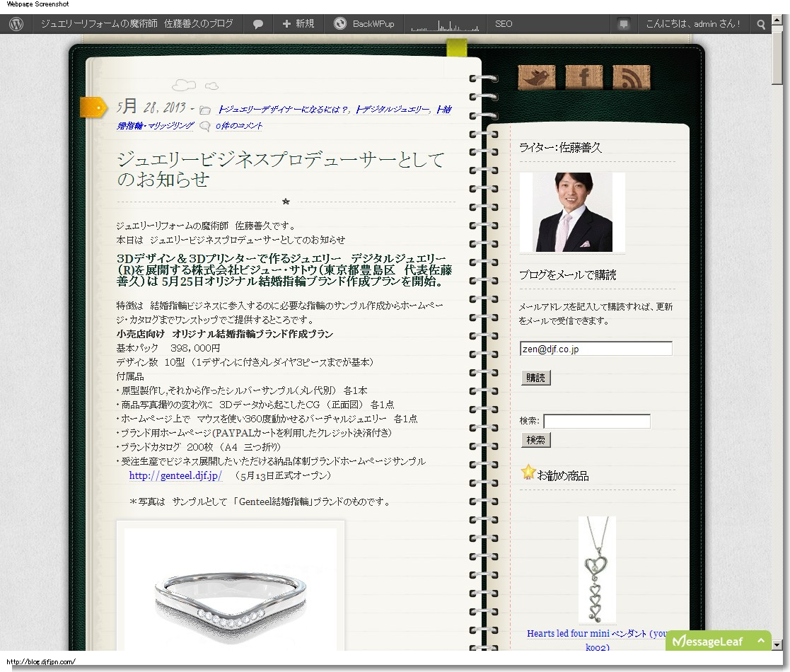790x672 pixels.
Task: View the site stats sparkline graph
Action: click(445, 25)
